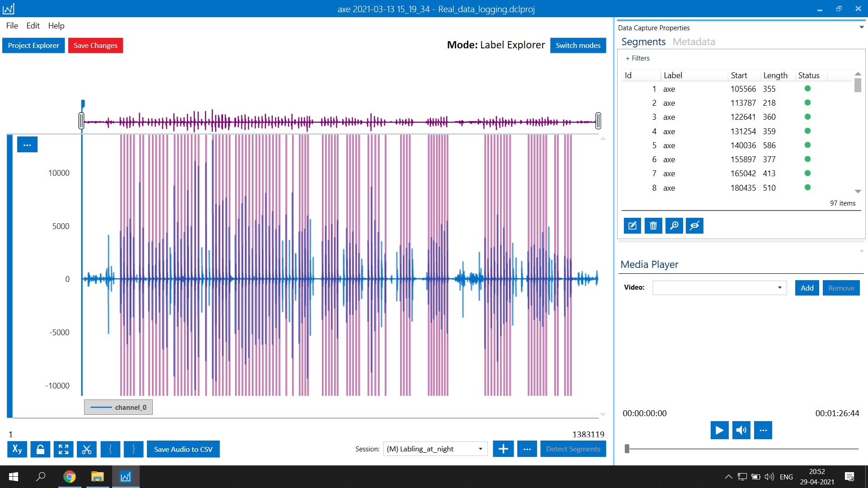The image size is (868, 488).
Task: Select segment row 8 axe 180435
Action: tap(737, 188)
